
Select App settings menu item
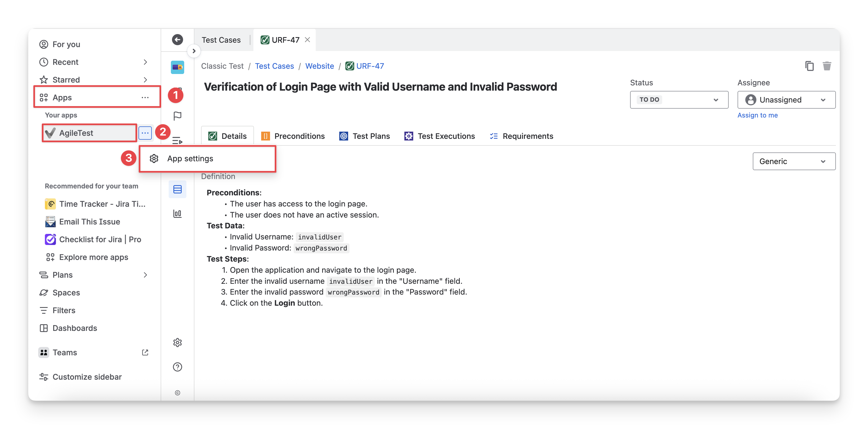coord(190,159)
